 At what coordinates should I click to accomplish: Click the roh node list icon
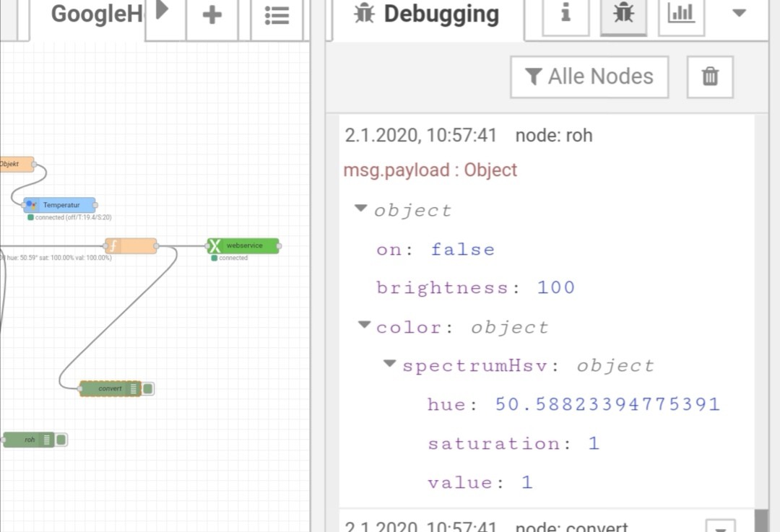pyautogui.click(x=47, y=440)
